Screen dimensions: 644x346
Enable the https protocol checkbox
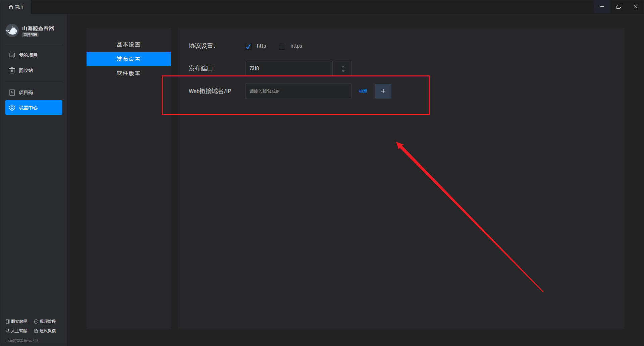282,46
